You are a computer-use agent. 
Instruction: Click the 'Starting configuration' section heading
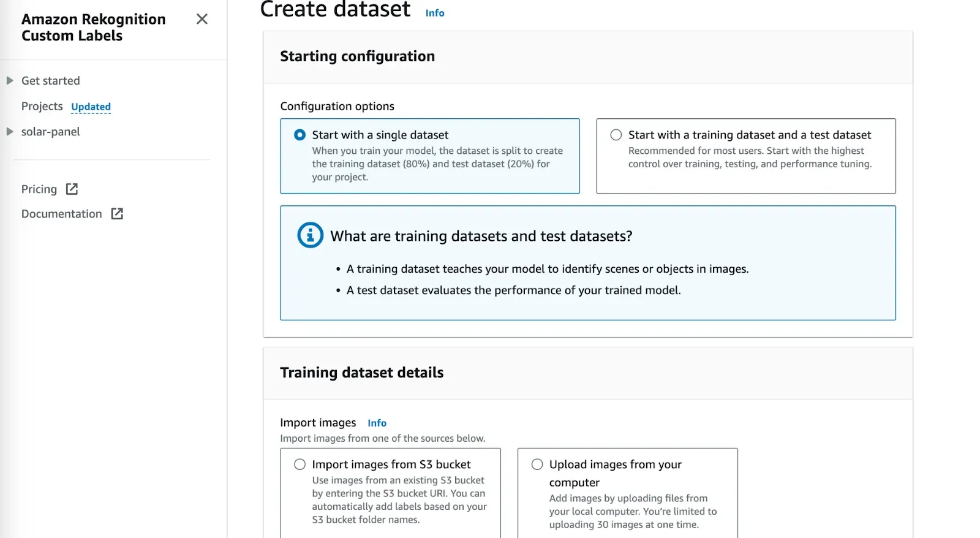[x=358, y=56]
